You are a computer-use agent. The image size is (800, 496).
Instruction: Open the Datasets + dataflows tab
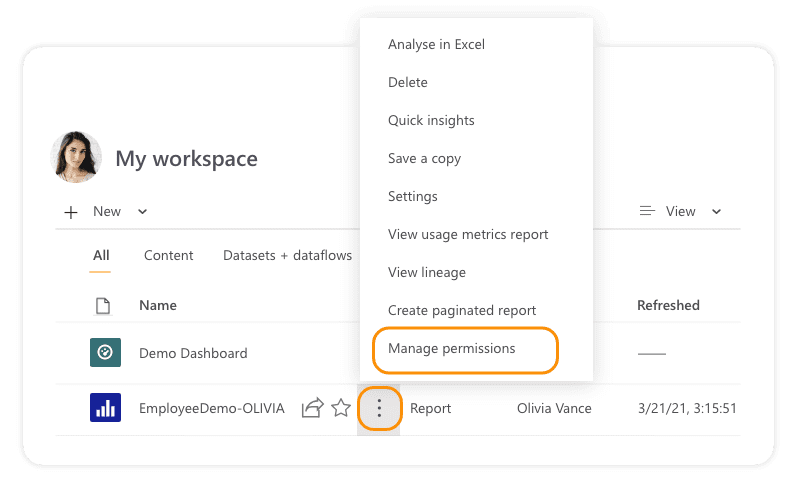(x=287, y=255)
